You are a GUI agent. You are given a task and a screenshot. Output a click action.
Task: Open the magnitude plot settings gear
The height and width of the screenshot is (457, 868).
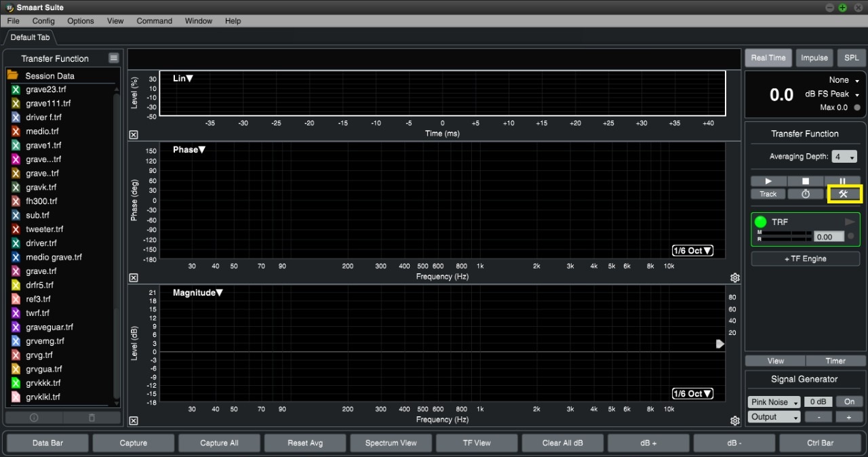734,421
